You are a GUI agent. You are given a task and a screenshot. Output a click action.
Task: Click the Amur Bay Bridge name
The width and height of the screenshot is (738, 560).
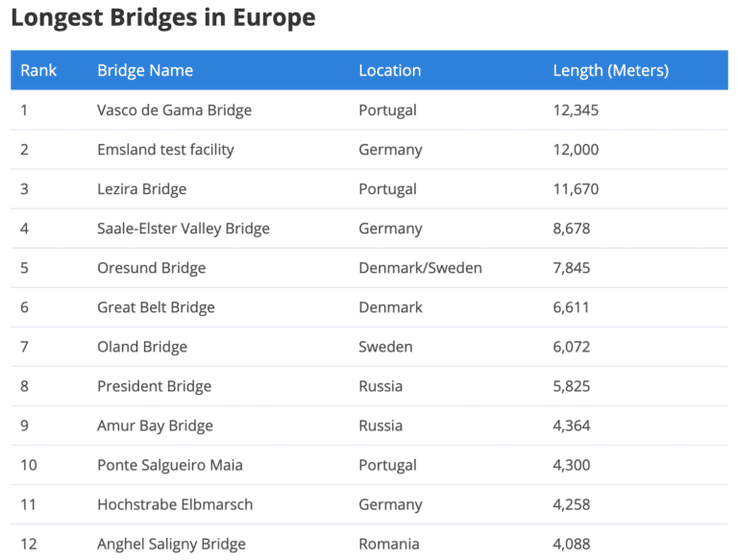[155, 426]
